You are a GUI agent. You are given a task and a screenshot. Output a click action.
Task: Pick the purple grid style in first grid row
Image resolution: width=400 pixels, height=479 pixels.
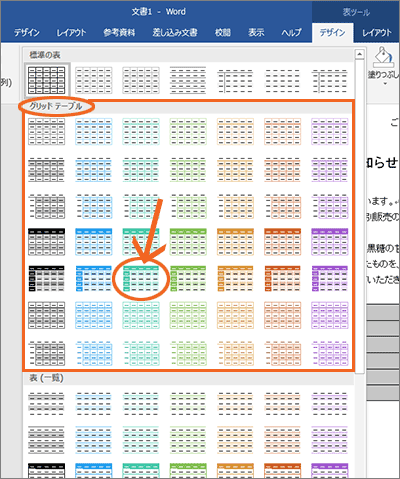(x=330, y=131)
